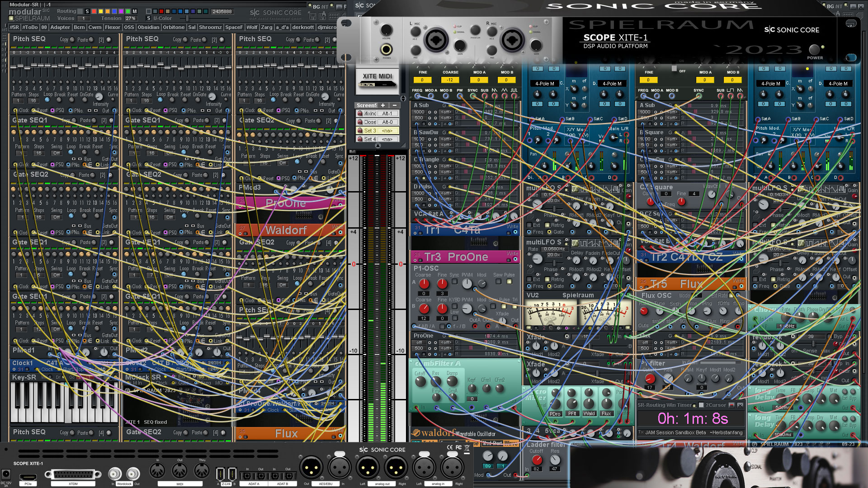Enable the Ext checkbox on the upper-left multiLFO S
This screenshot has width=868, height=488.
[x=529, y=225]
